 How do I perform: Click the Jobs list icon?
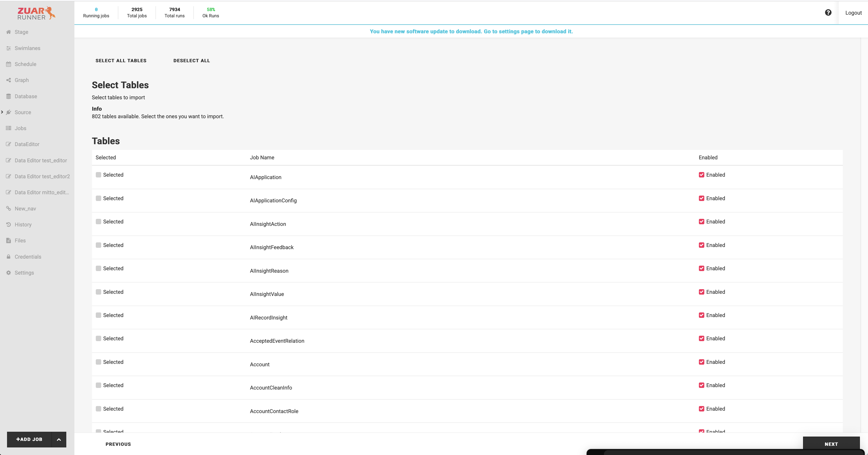pyautogui.click(x=8, y=128)
